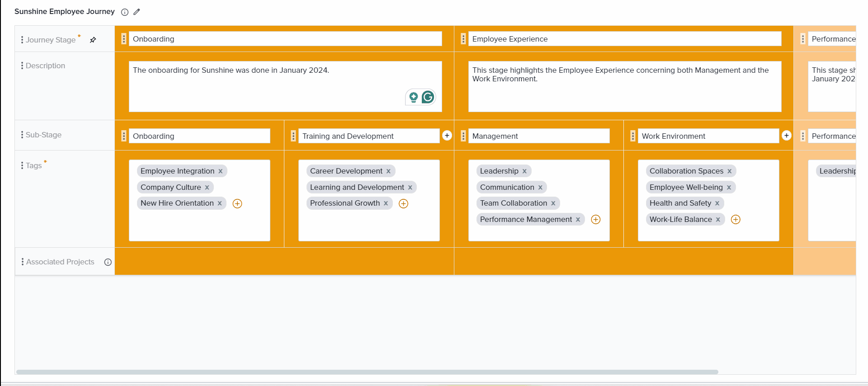
Task: Add a tag to Onboarding sub-stage tags
Action: 237,203
